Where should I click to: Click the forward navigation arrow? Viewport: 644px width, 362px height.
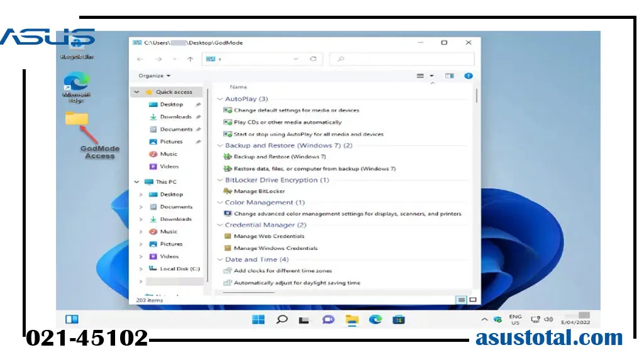(158, 59)
